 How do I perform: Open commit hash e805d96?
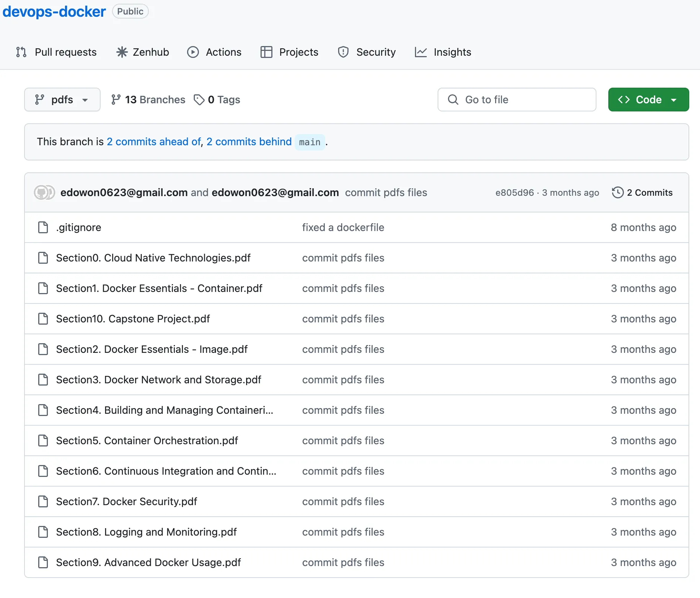tap(514, 192)
